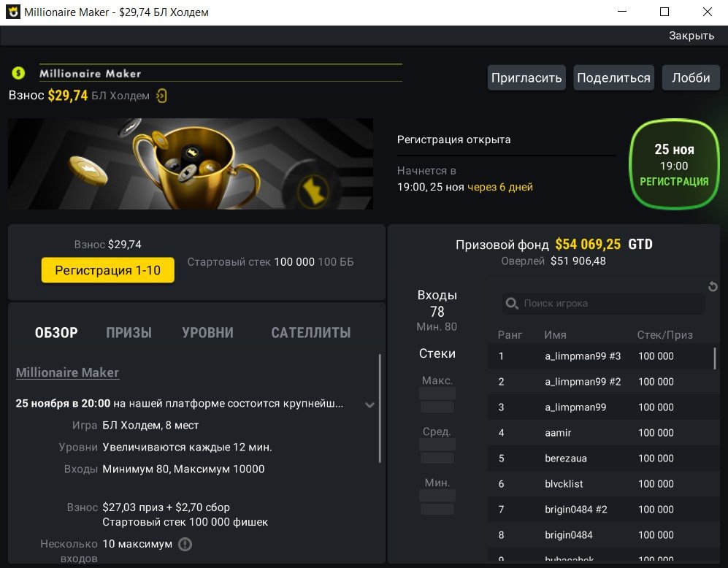The image size is (728, 568).
Task: Expand the tournament description chevron
Action: tap(369, 404)
